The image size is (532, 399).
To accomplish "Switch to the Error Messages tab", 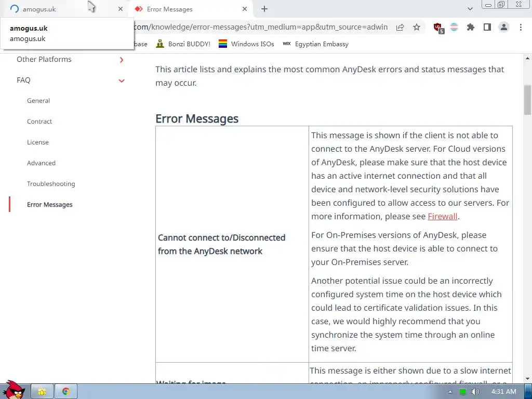I will click(190, 9).
